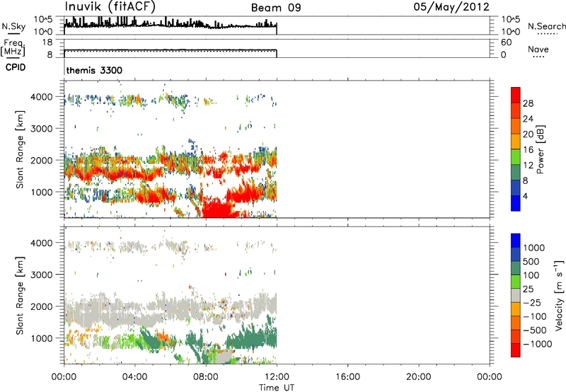Click the 'themis 3300' control program text

(94, 70)
